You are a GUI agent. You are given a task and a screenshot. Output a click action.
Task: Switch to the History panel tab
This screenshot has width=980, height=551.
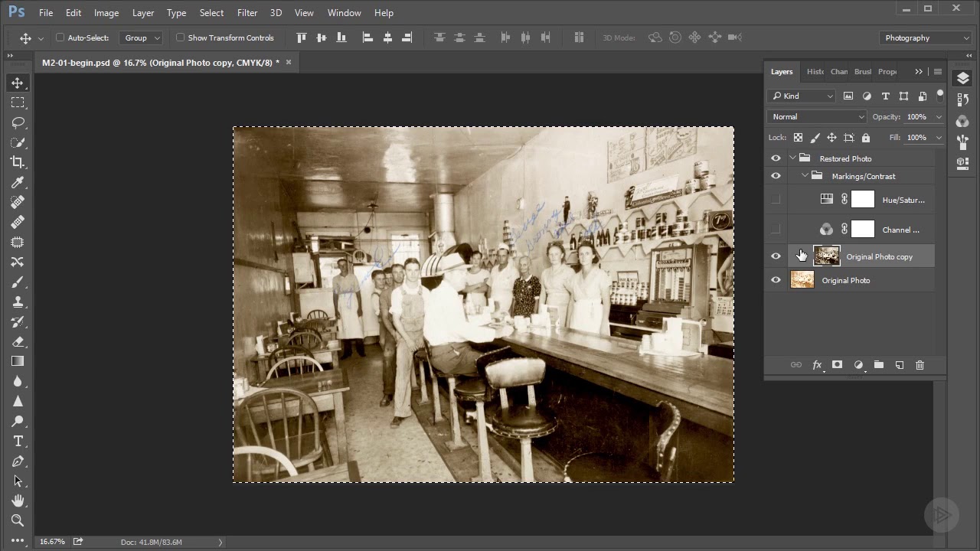pos(815,71)
